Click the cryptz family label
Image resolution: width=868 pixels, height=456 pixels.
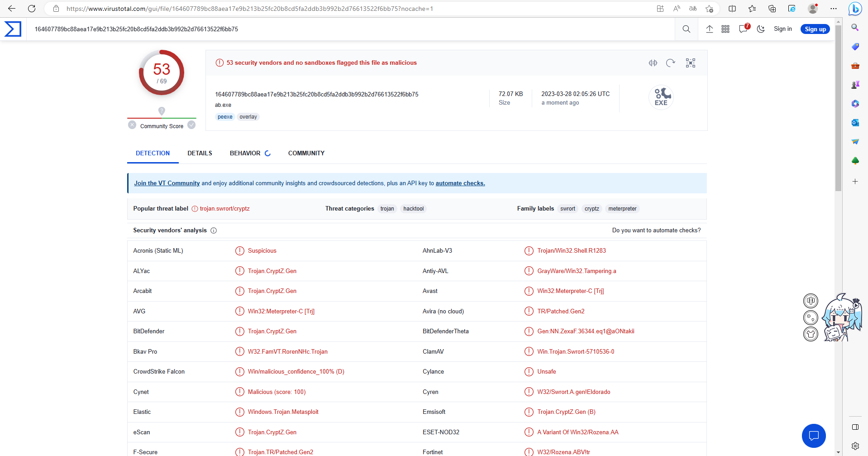click(592, 209)
